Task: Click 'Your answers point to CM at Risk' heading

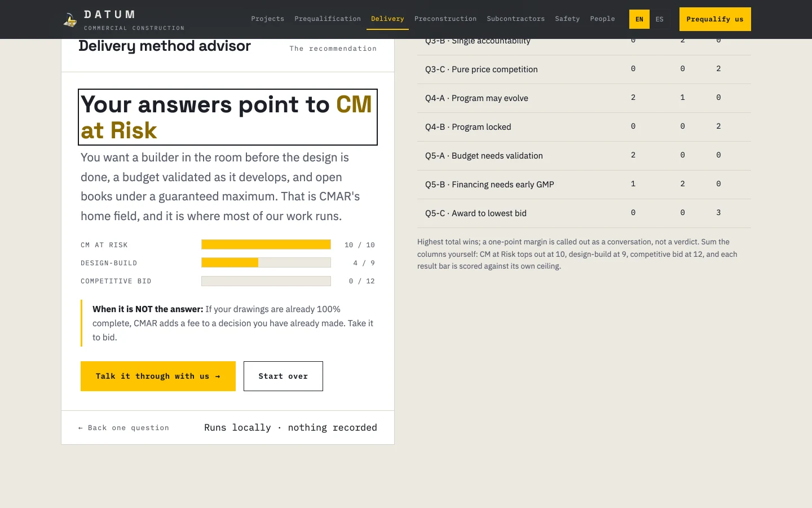Action: pyautogui.click(x=228, y=117)
